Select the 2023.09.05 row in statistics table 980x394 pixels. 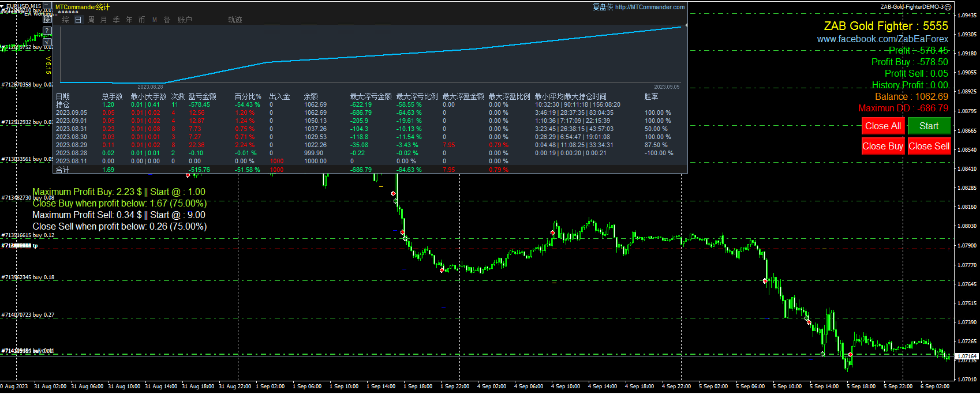click(72, 113)
